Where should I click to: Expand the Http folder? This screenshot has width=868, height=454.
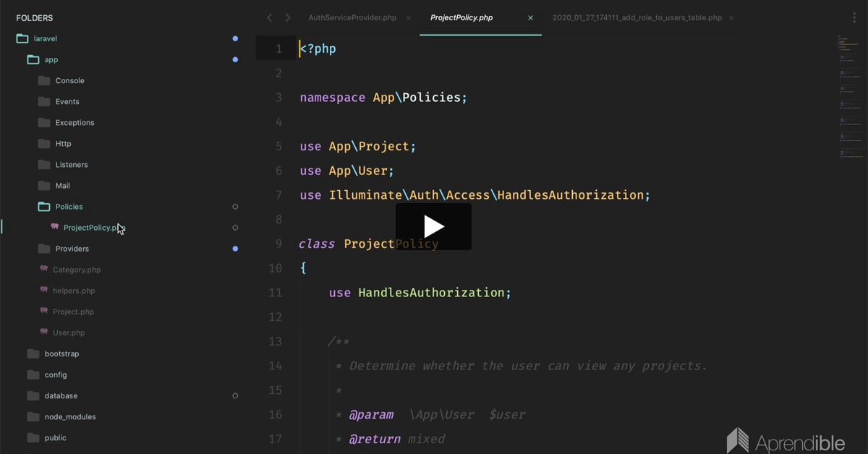(x=63, y=143)
